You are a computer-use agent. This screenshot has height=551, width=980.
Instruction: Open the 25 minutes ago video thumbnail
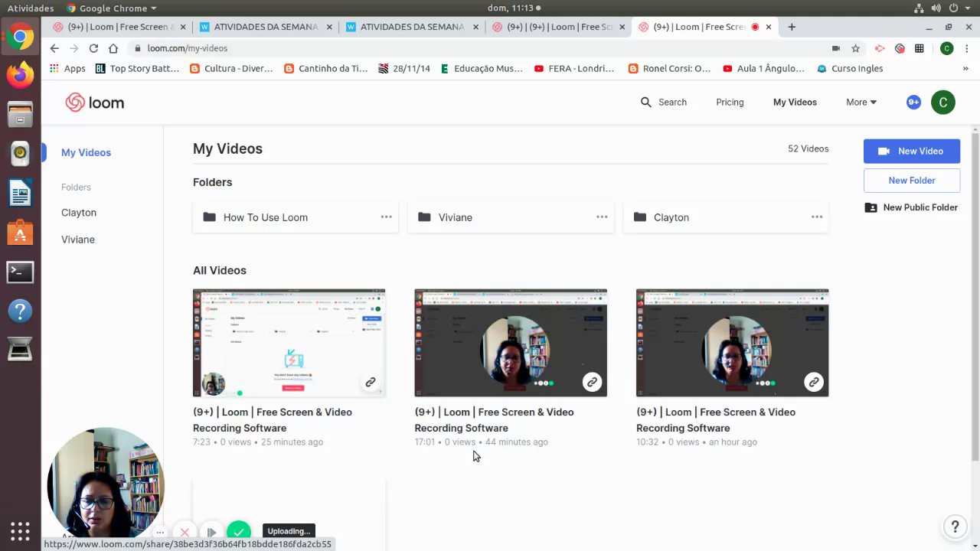pyautogui.click(x=289, y=343)
